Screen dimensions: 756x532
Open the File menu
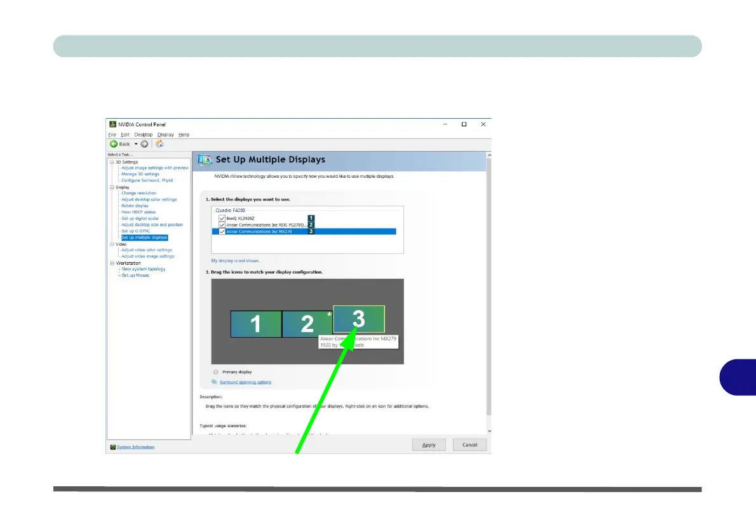(x=112, y=135)
